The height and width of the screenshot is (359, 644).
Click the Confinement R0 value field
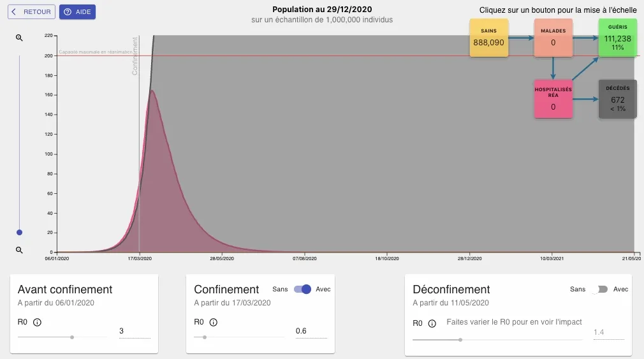(311, 331)
